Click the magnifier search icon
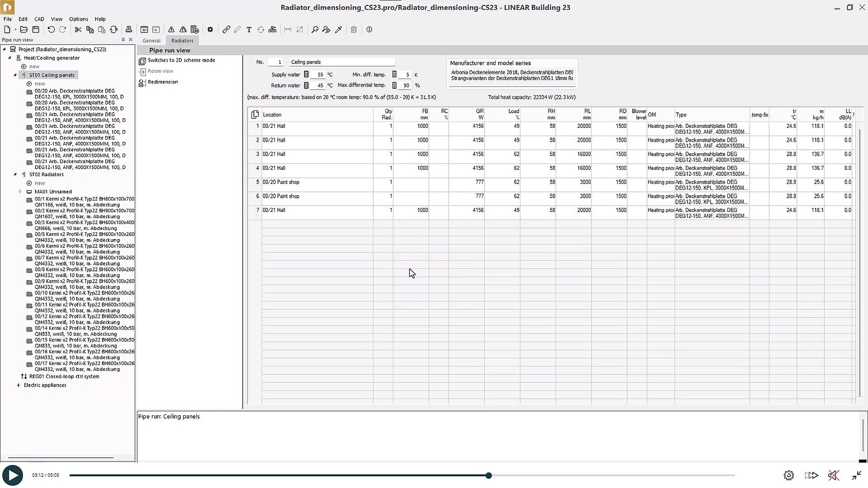 coord(315,30)
